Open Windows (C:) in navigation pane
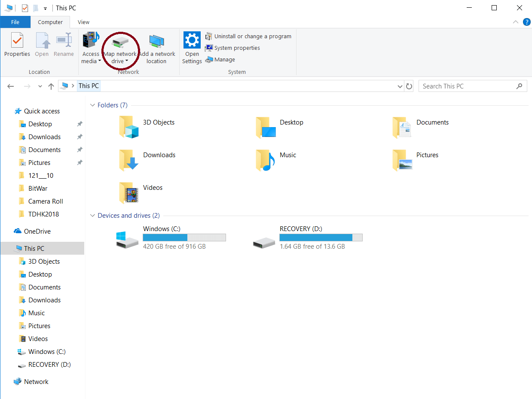The width and height of the screenshot is (532, 399). [x=47, y=352]
